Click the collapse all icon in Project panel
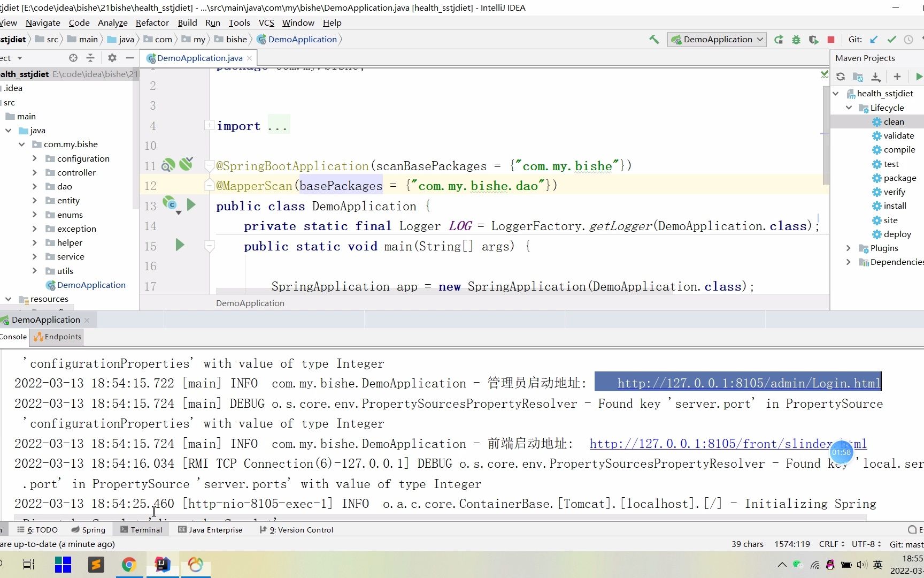This screenshot has height=578, width=924. pos(90,58)
